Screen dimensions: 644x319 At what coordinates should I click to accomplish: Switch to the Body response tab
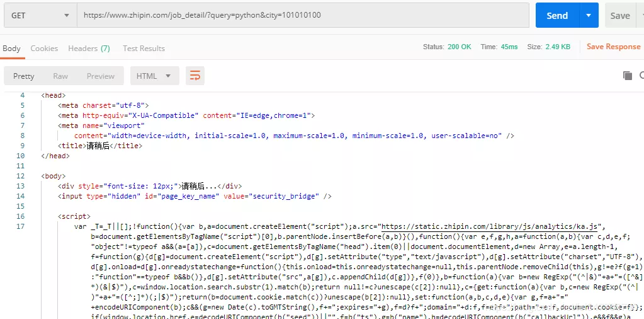[11, 49]
